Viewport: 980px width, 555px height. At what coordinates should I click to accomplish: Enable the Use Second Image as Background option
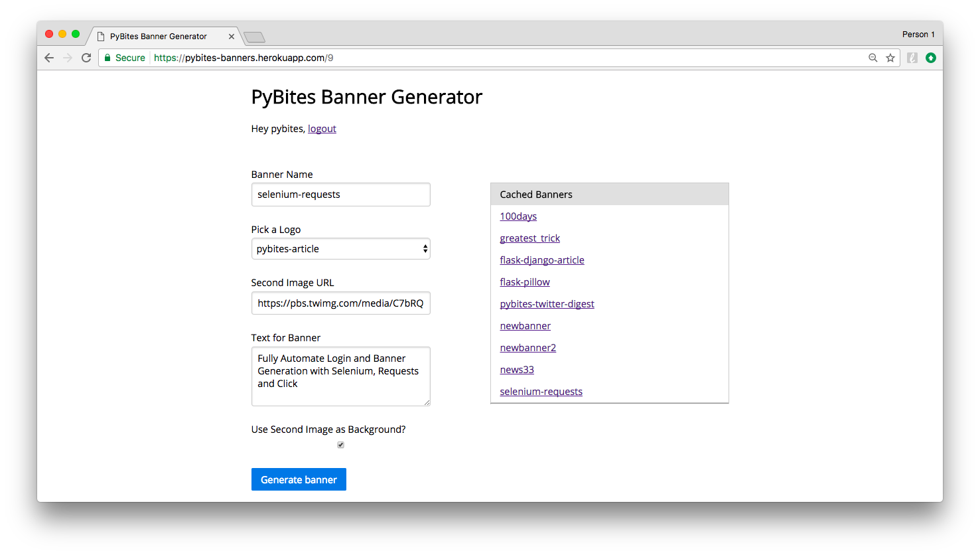[x=340, y=444]
